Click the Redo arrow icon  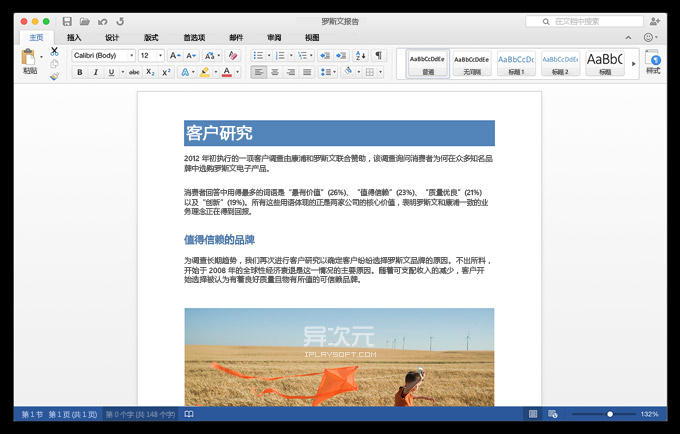tap(121, 21)
